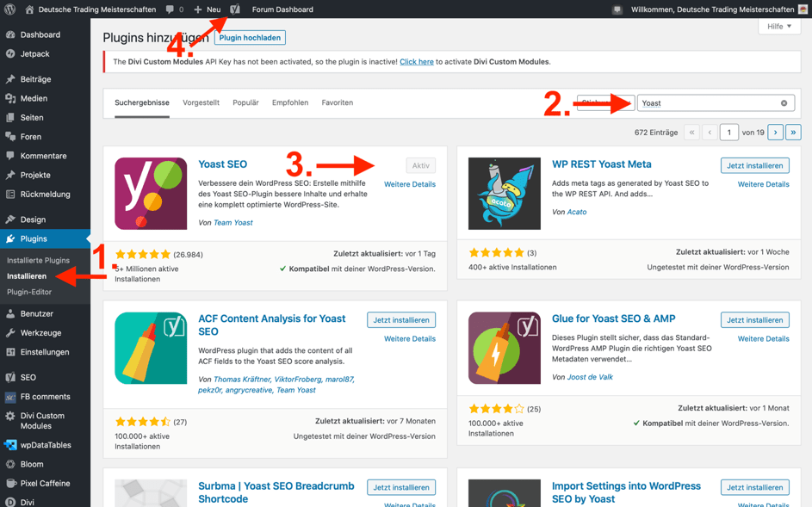
Task: Open Installierte Plugins submenu item
Action: tap(39, 261)
